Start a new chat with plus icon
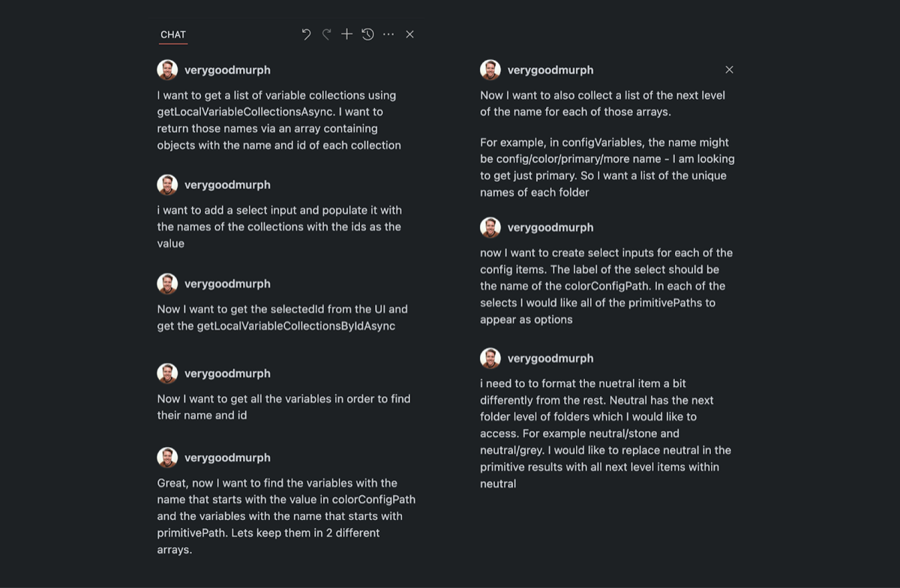 tap(346, 34)
